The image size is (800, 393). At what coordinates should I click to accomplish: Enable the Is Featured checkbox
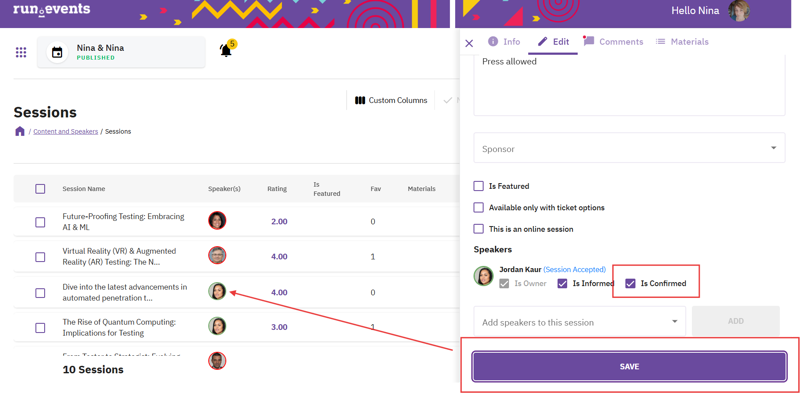pyautogui.click(x=479, y=186)
